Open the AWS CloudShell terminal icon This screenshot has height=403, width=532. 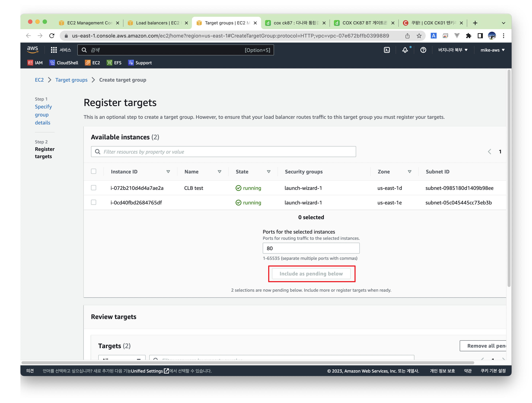pos(387,50)
